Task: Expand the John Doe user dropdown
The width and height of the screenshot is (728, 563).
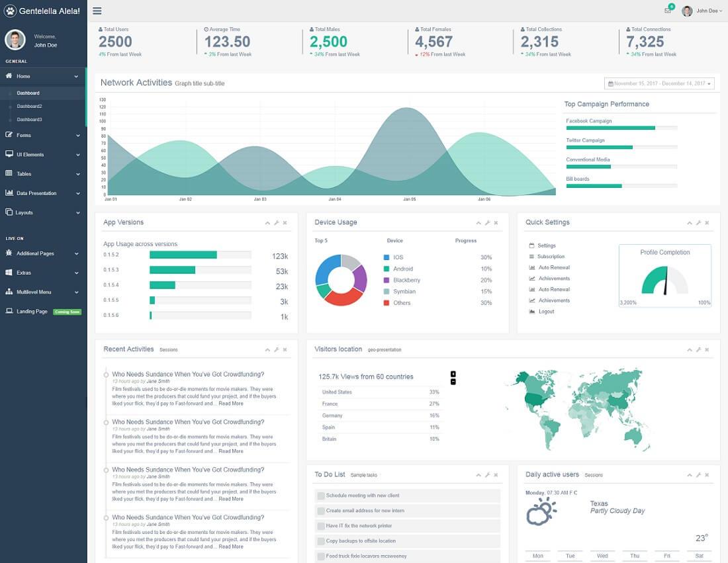Action: coord(702,11)
